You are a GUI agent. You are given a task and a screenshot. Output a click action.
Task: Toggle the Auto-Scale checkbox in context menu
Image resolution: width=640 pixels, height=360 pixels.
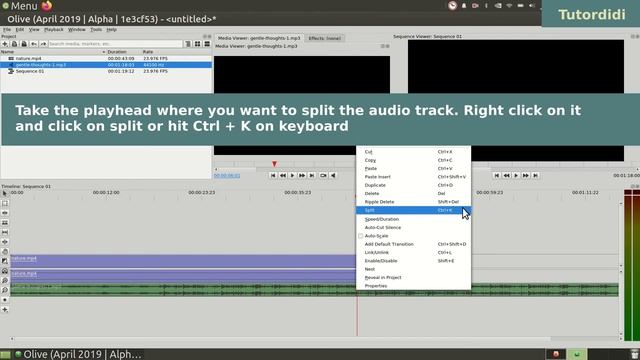pos(360,236)
